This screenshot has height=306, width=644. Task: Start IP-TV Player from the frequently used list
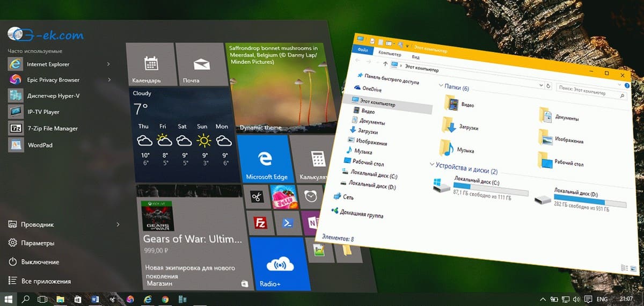33,112
